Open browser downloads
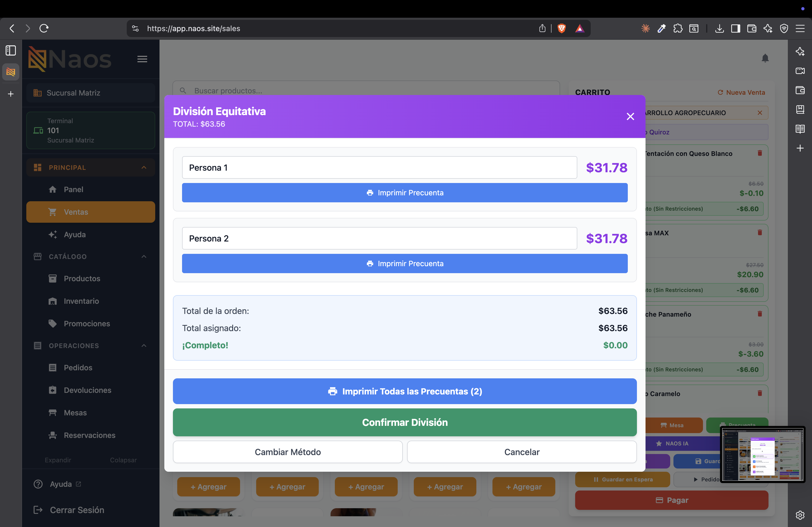The height and width of the screenshot is (527, 812). pyautogui.click(x=720, y=28)
